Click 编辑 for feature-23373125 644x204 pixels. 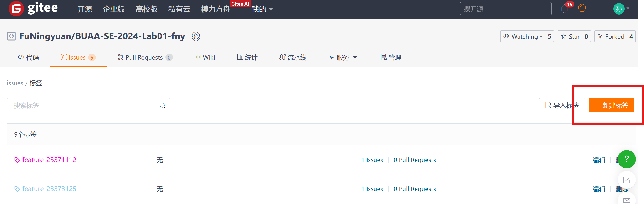pyautogui.click(x=599, y=189)
